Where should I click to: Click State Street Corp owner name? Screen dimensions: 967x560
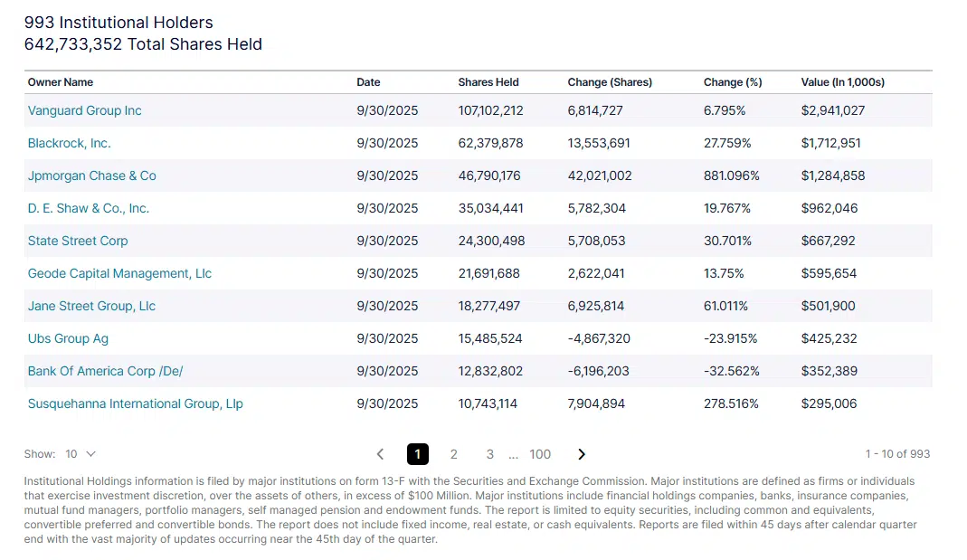tap(78, 241)
